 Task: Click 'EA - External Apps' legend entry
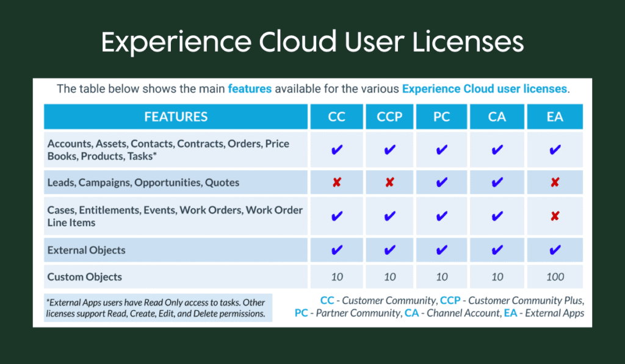[544, 313]
